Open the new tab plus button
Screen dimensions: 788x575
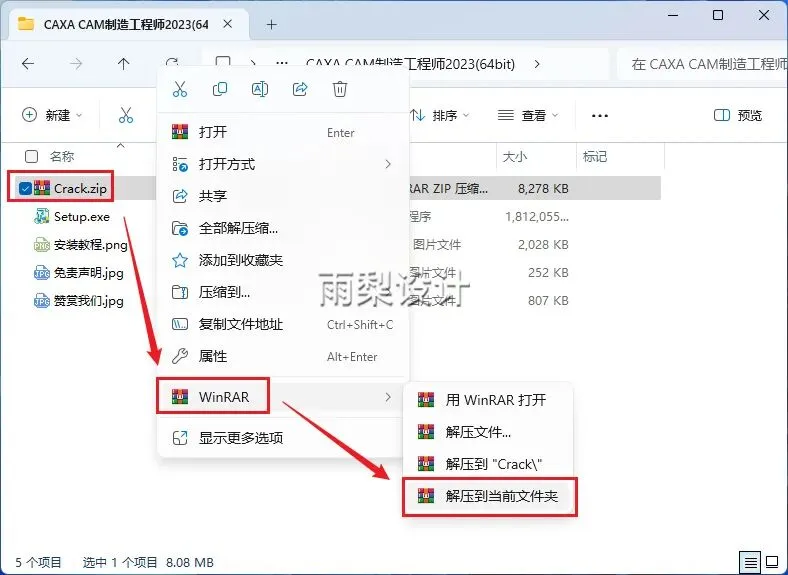coord(271,24)
